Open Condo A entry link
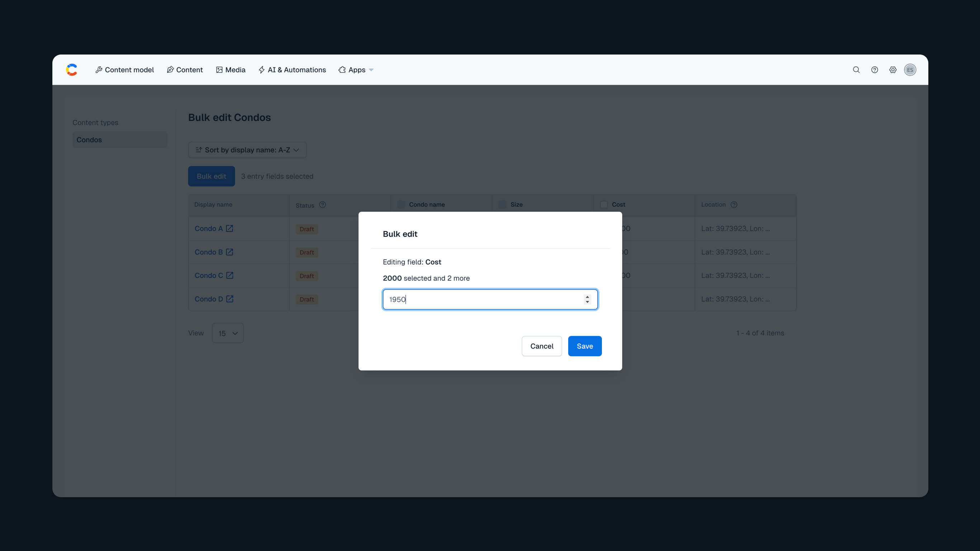 coord(208,228)
